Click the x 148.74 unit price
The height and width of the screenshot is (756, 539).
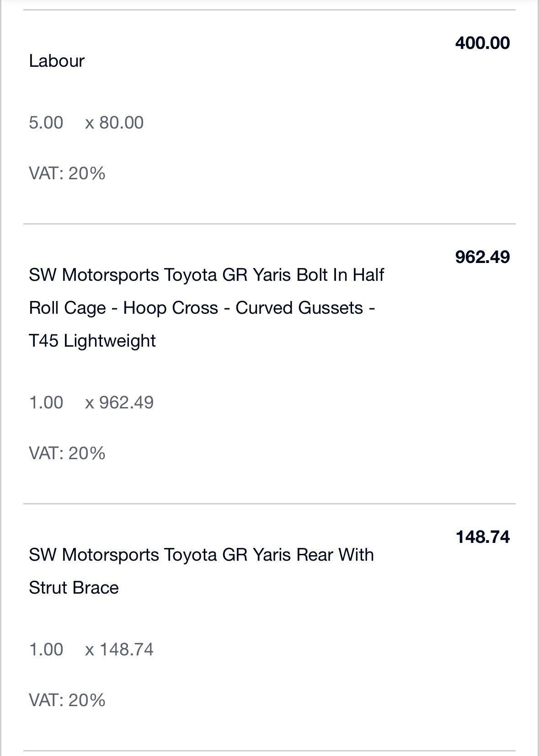pos(119,649)
